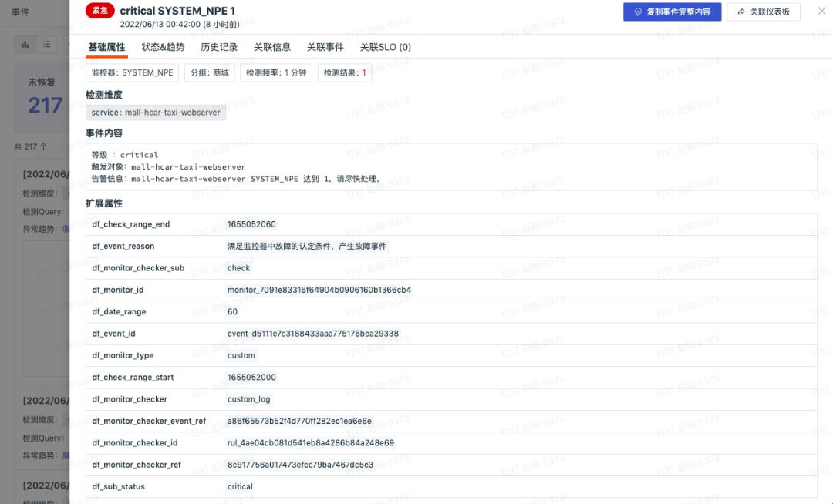Click the df_event_id value
This screenshot has height=504, width=833.
[313, 334]
